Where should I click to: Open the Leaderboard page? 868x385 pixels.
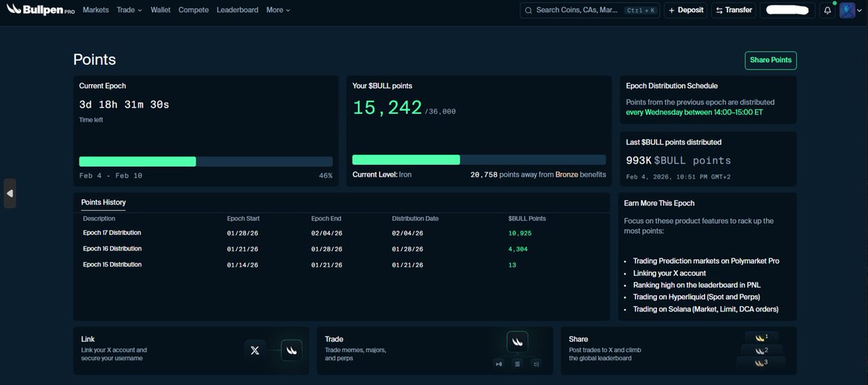point(237,10)
